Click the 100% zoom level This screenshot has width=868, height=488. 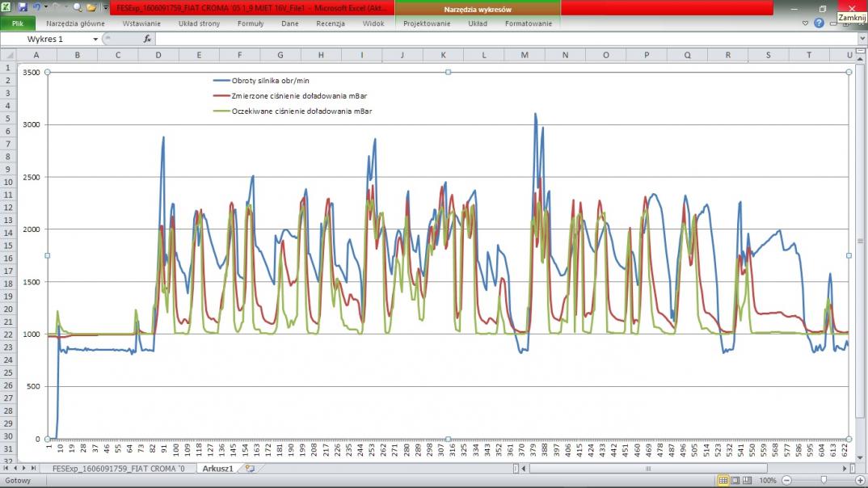tap(767, 480)
